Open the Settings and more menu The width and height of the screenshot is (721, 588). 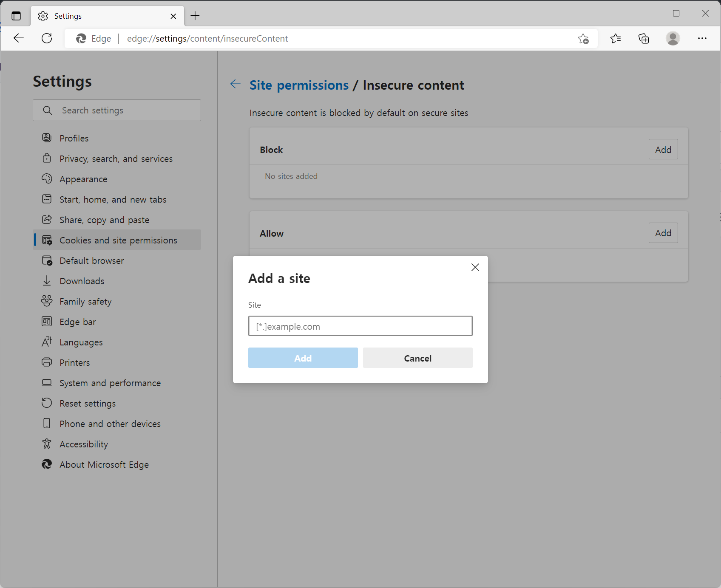tap(702, 38)
